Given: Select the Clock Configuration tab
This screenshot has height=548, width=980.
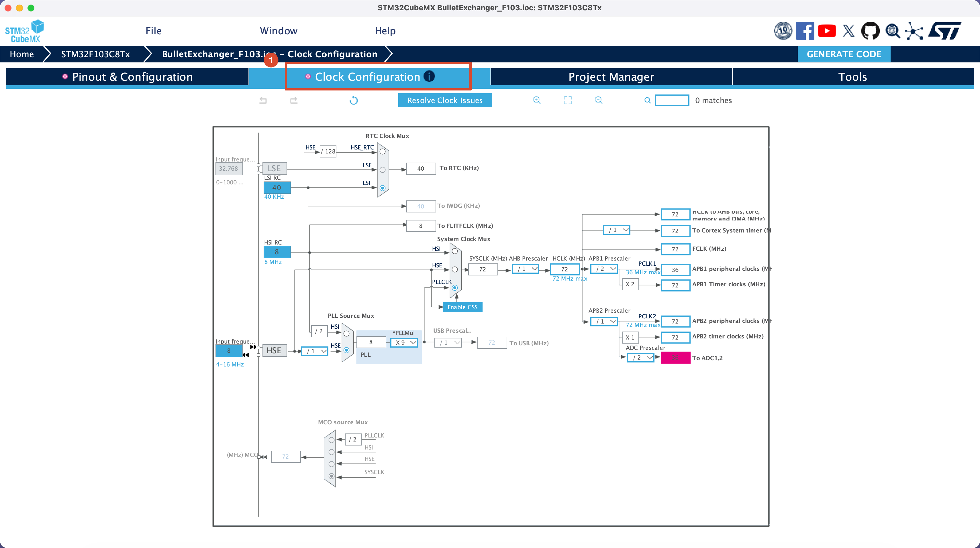Looking at the screenshot, I should [370, 77].
